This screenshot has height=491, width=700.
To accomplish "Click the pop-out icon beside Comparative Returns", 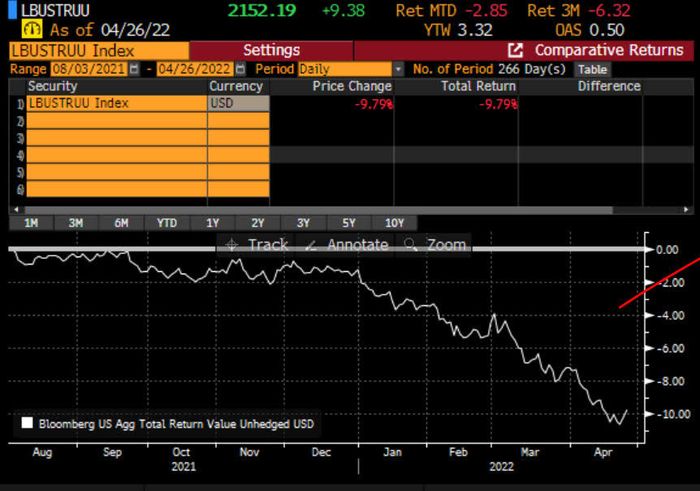I will click(515, 50).
